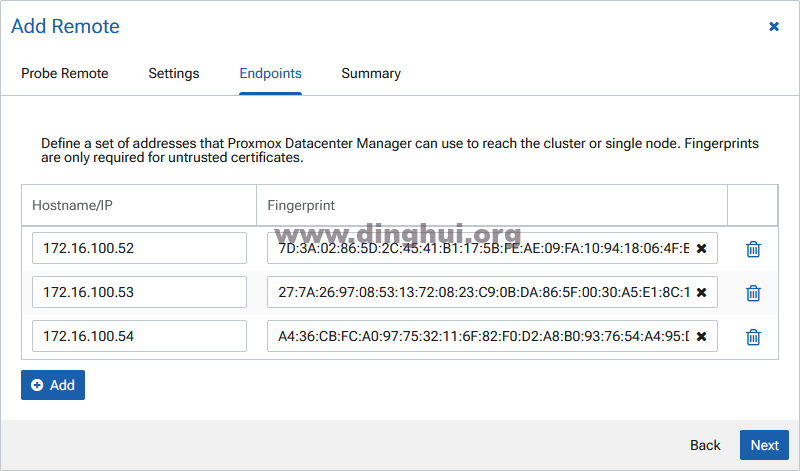Close the Add Remote dialog
Screen dimensions: 800x471
coord(774,27)
